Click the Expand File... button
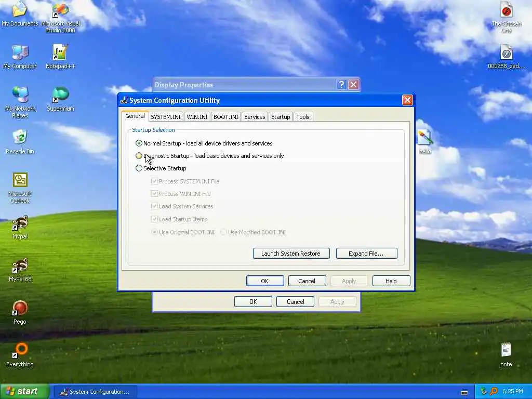The width and height of the screenshot is (532, 399). click(x=366, y=254)
